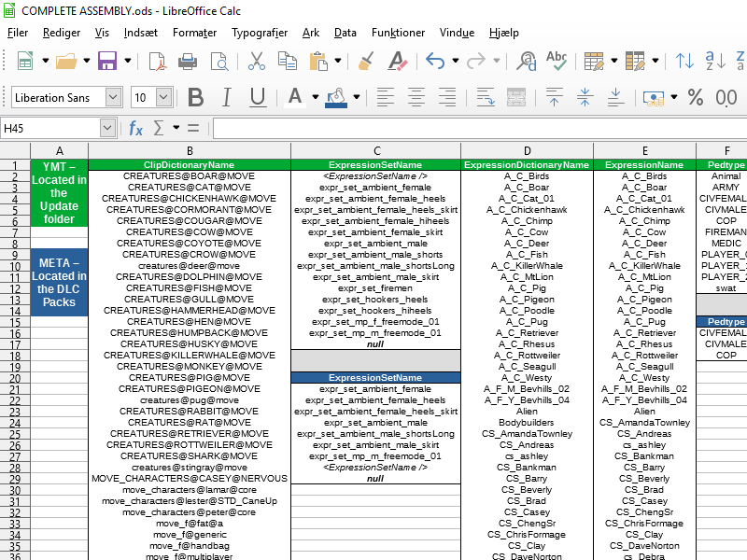Open the font size dropdown list
Image resolution: width=747 pixels, height=560 pixels.
coord(163,97)
